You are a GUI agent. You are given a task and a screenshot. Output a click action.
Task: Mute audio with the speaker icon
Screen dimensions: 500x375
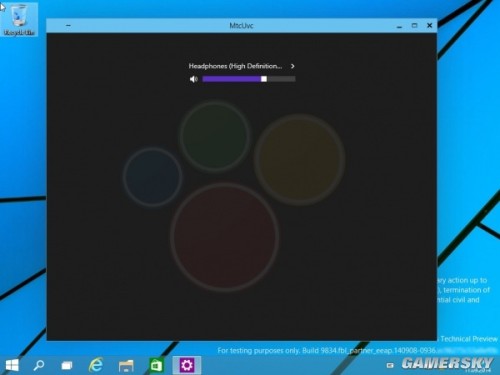click(194, 79)
